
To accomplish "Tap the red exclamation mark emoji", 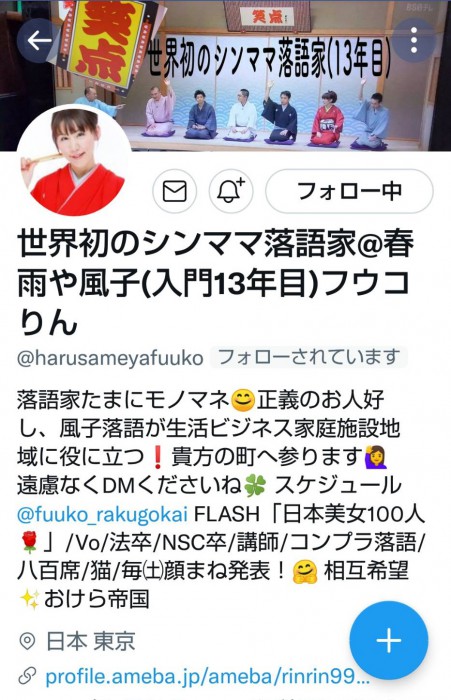I will click(157, 457).
